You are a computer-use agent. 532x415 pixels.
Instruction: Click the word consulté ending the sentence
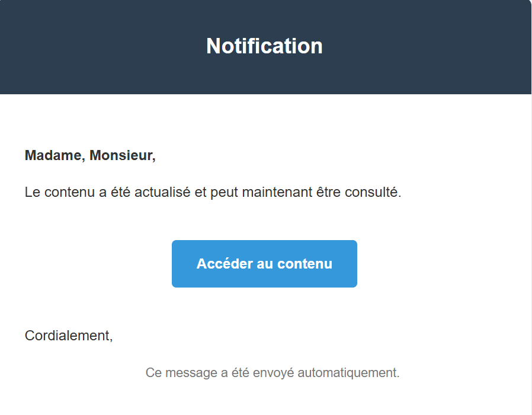pyautogui.click(x=373, y=193)
